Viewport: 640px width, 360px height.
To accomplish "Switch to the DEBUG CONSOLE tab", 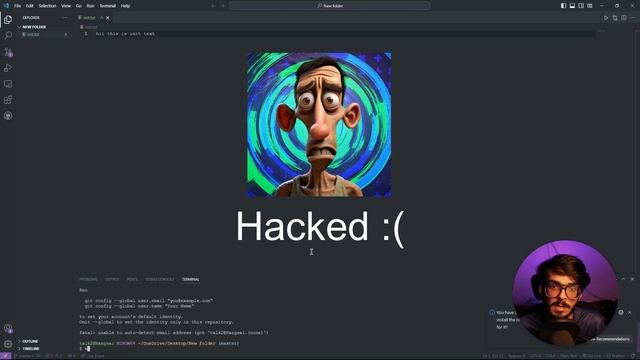I will (160, 280).
